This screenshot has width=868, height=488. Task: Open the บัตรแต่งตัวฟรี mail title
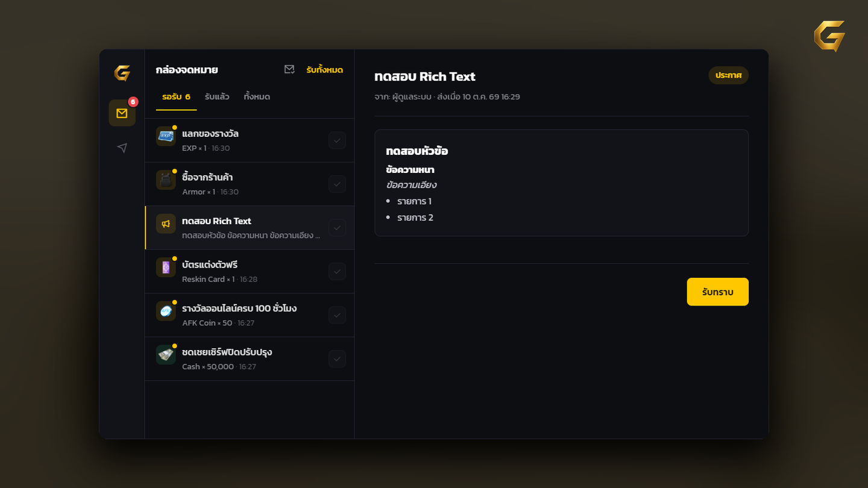coord(210,265)
